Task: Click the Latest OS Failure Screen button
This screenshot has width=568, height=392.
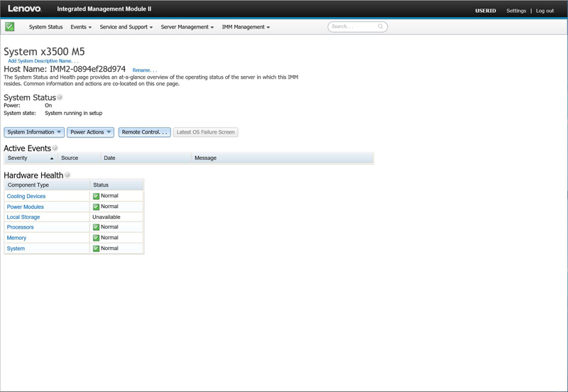Action: click(x=205, y=132)
